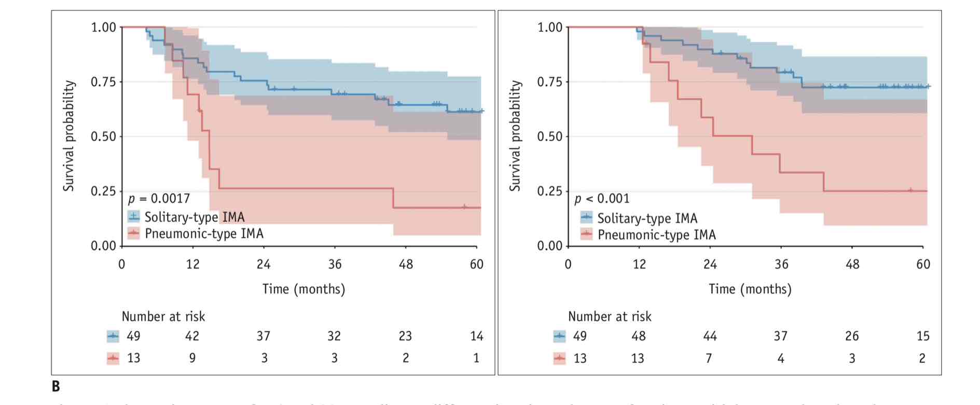980x405 pixels.
Task: Select blue row marker in right number-at-risk table
Action: coord(559,336)
